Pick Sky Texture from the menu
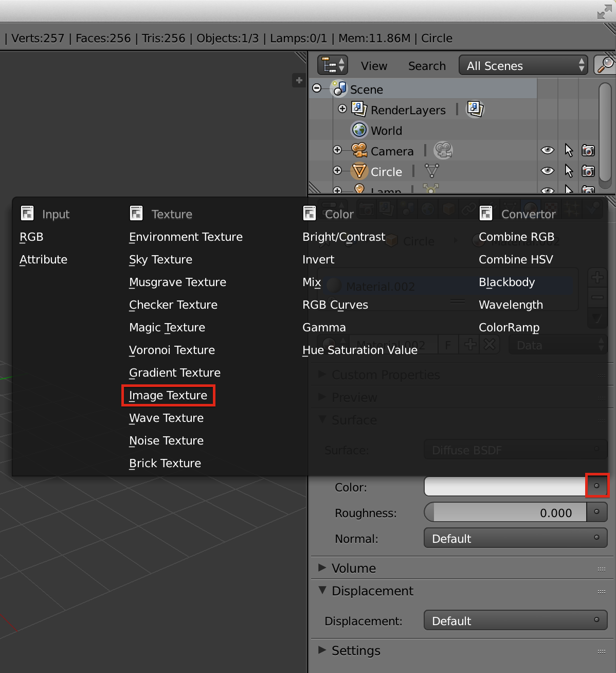This screenshot has width=616, height=673. (160, 259)
